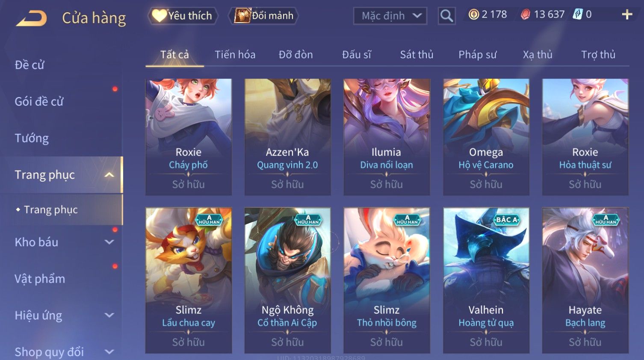Select the Trang phục sub-item

click(x=50, y=210)
